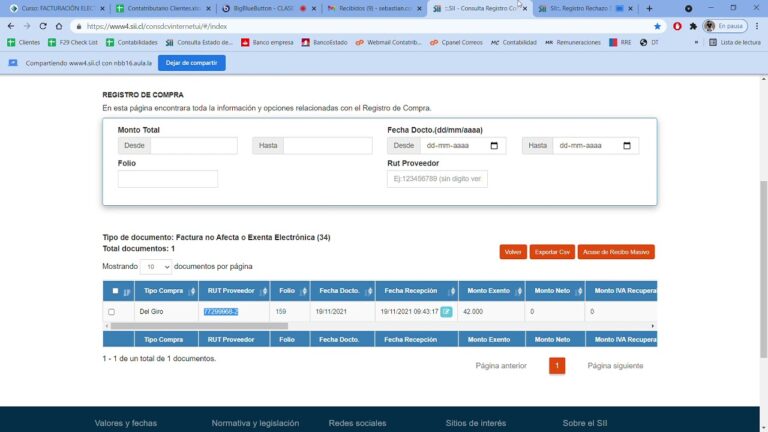Viewport: 768px width, 432px height.
Task: Change the documents per page dropdown
Action: tap(156, 266)
